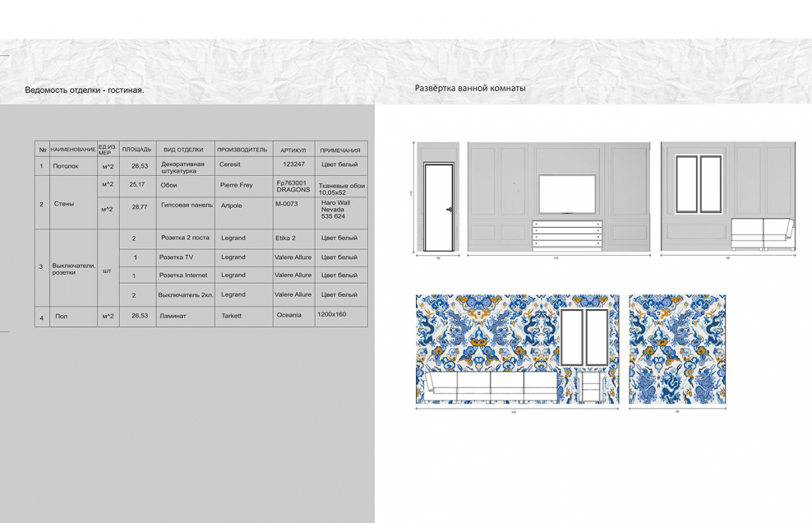
Task: Click the drawer chest below the TV
Action: 566,234
